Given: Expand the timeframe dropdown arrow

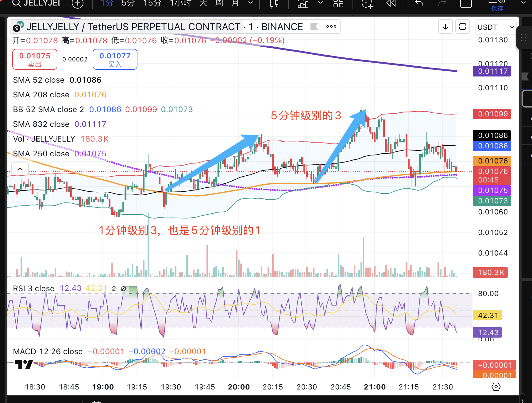Looking at the screenshot, I should click(x=251, y=3).
